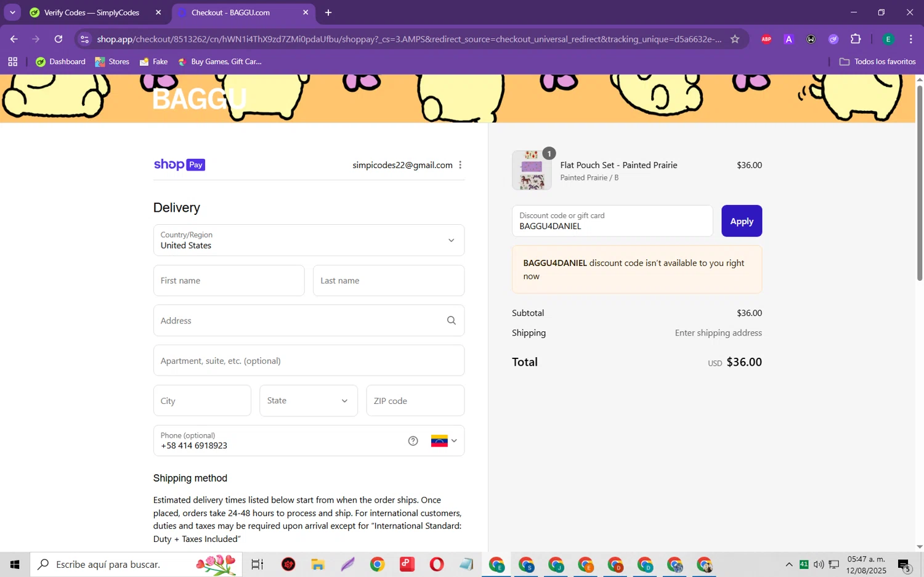Open the apps grid in bookmarks bar

click(13, 62)
